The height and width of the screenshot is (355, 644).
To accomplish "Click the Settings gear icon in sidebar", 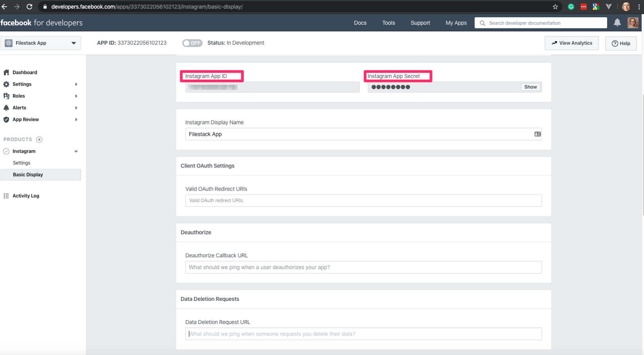I will point(6,84).
